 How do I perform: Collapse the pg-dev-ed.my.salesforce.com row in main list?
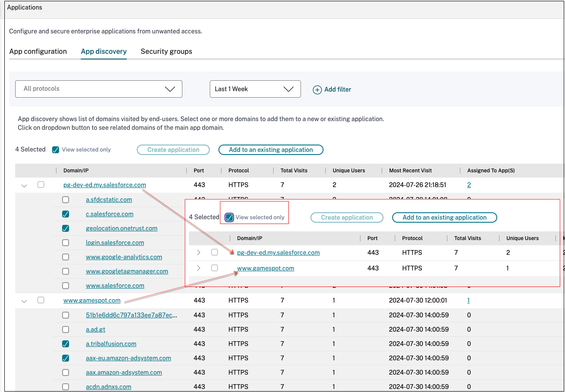[x=24, y=186]
